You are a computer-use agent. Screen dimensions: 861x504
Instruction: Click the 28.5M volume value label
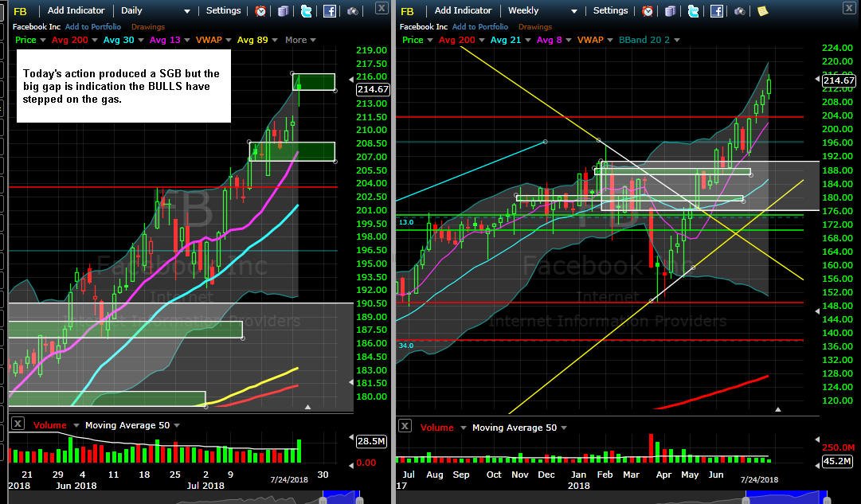click(372, 441)
